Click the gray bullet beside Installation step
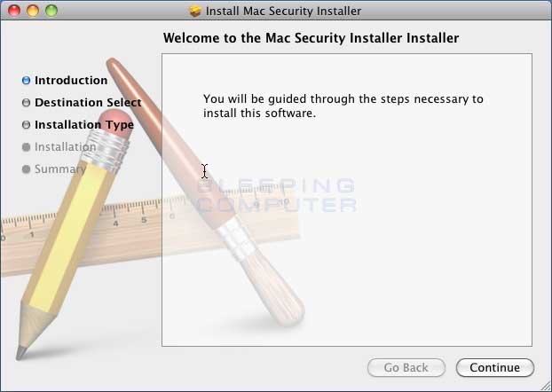This screenshot has width=552, height=392. [26, 146]
